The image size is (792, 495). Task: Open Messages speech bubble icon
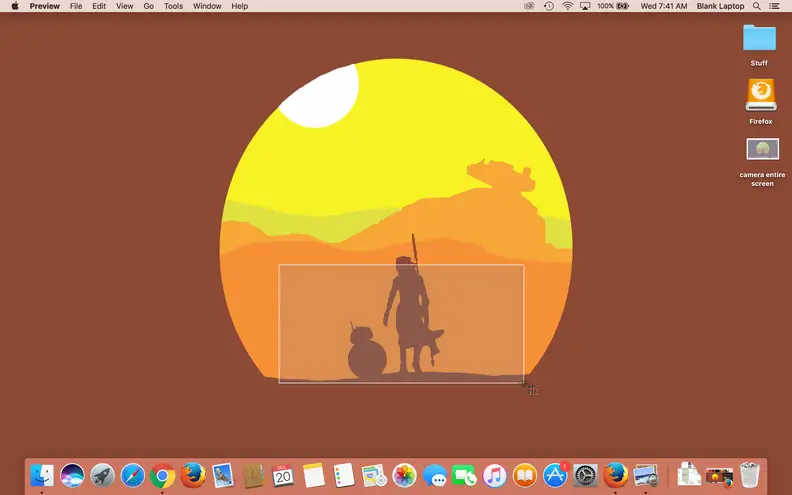click(434, 475)
